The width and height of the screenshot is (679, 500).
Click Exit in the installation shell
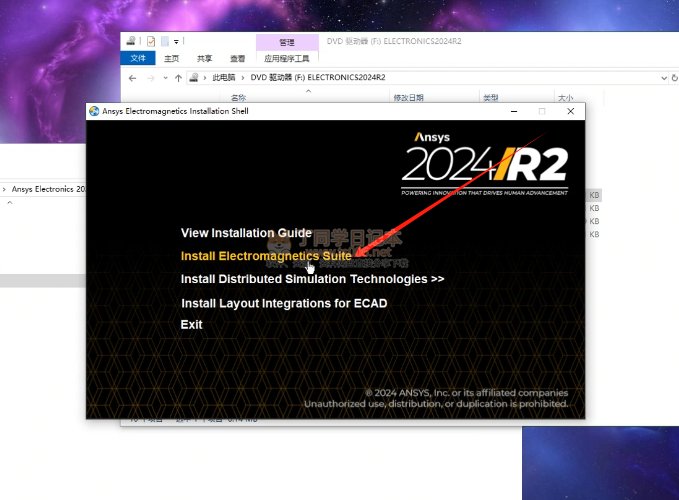pyautogui.click(x=191, y=325)
